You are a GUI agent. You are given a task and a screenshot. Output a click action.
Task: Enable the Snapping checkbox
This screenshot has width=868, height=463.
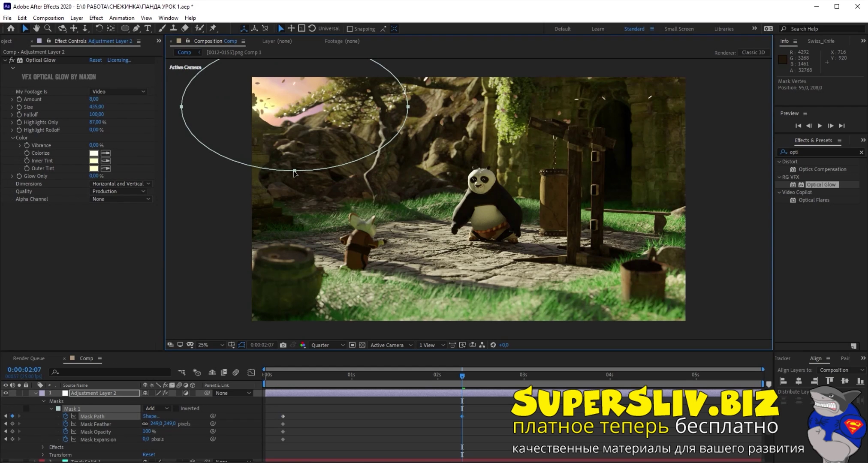coord(350,29)
